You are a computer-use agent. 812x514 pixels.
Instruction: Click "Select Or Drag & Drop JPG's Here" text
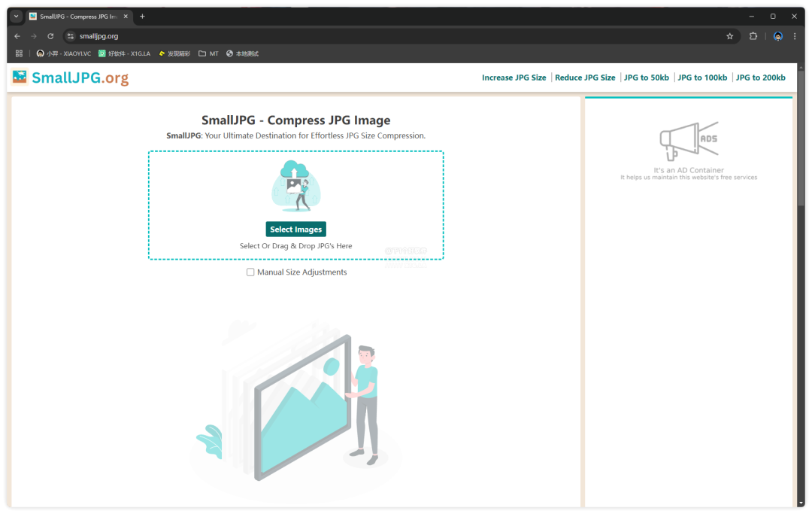click(x=295, y=245)
